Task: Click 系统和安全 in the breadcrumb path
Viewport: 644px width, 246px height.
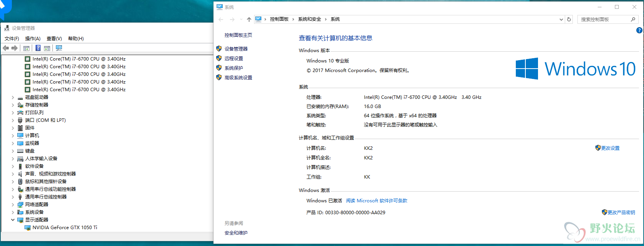Action: click(x=310, y=19)
